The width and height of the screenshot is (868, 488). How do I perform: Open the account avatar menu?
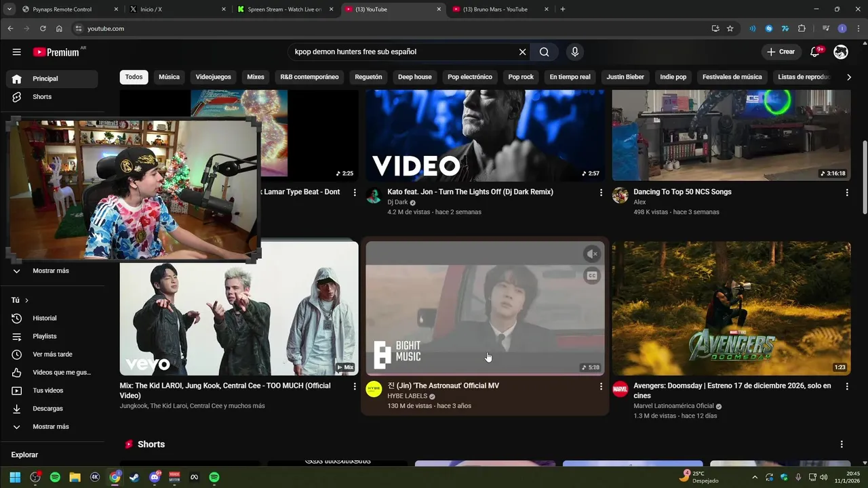pyautogui.click(x=841, y=52)
